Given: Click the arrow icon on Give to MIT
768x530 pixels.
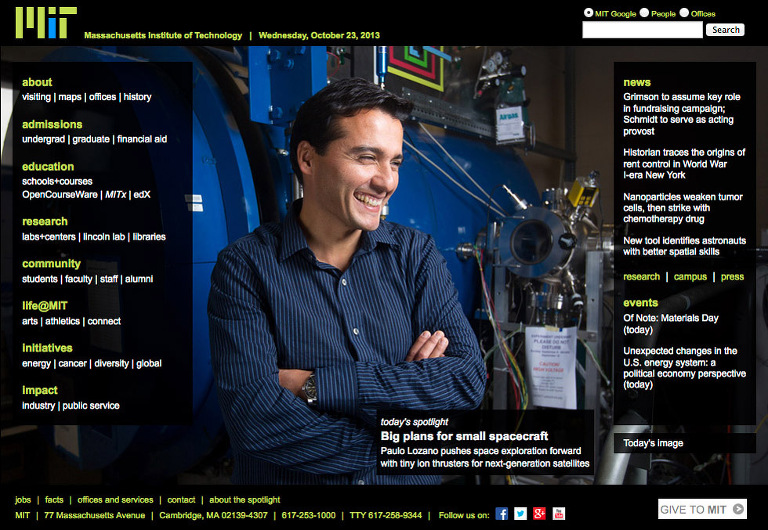Looking at the screenshot, I should tap(738, 509).
